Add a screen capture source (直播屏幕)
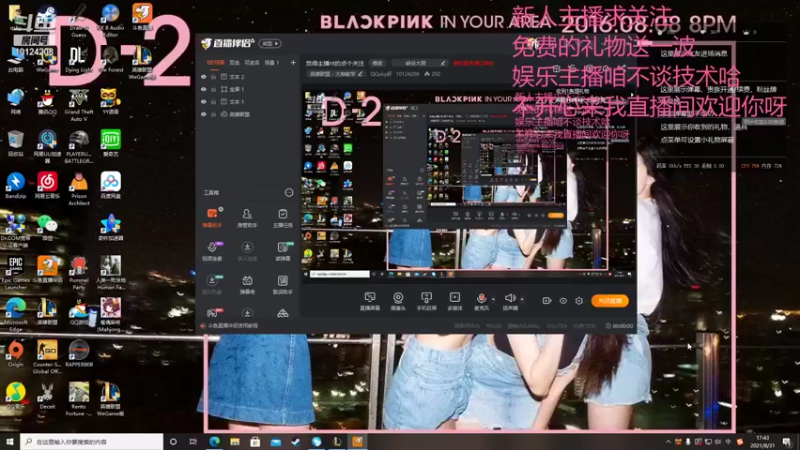The height and width of the screenshot is (450, 800). pyautogui.click(x=369, y=301)
